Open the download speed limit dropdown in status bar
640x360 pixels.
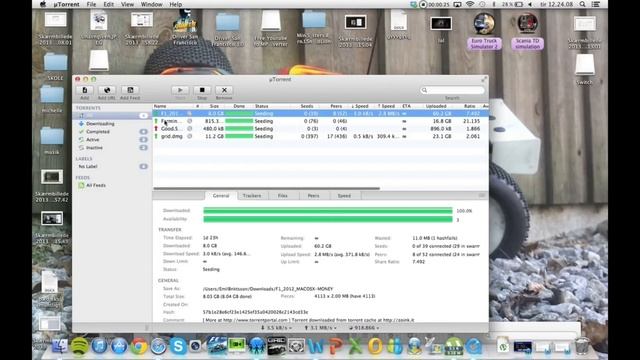pos(276,328)
